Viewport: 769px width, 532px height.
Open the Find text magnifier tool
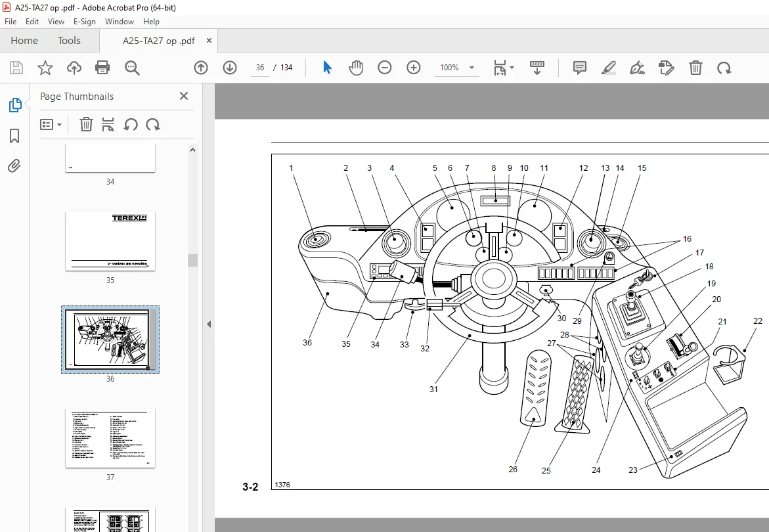(132, 68)
